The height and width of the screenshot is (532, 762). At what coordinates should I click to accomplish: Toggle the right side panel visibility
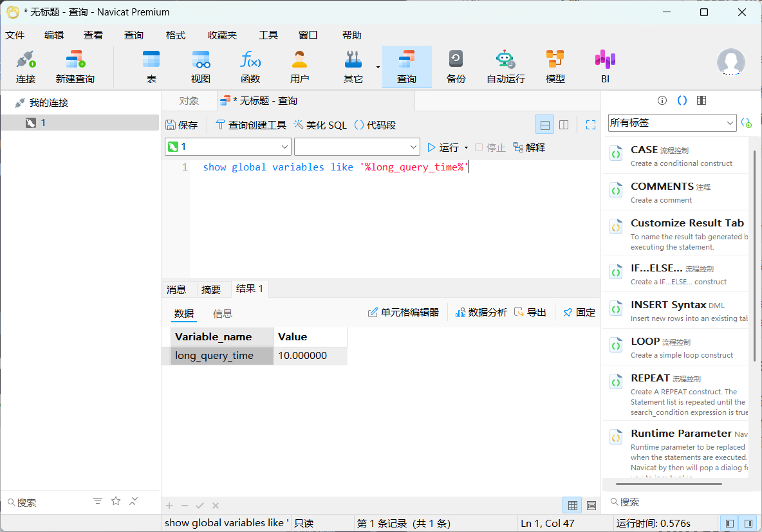tap(748, 523)
